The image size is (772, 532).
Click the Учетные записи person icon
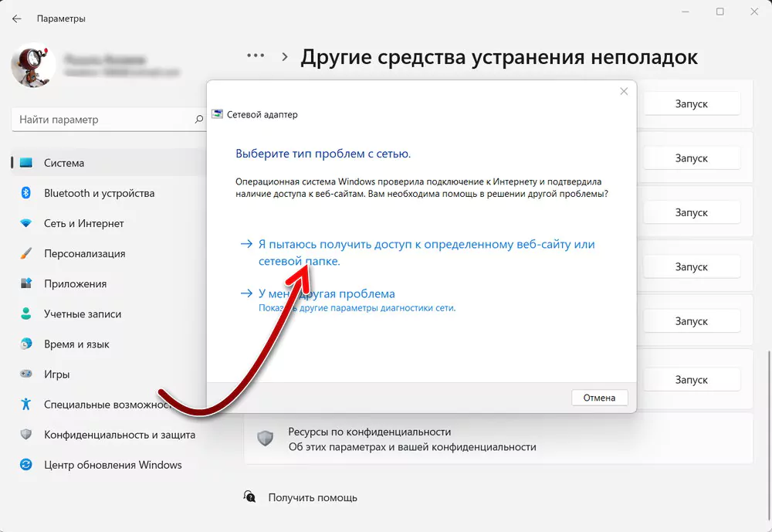[26, 313]
